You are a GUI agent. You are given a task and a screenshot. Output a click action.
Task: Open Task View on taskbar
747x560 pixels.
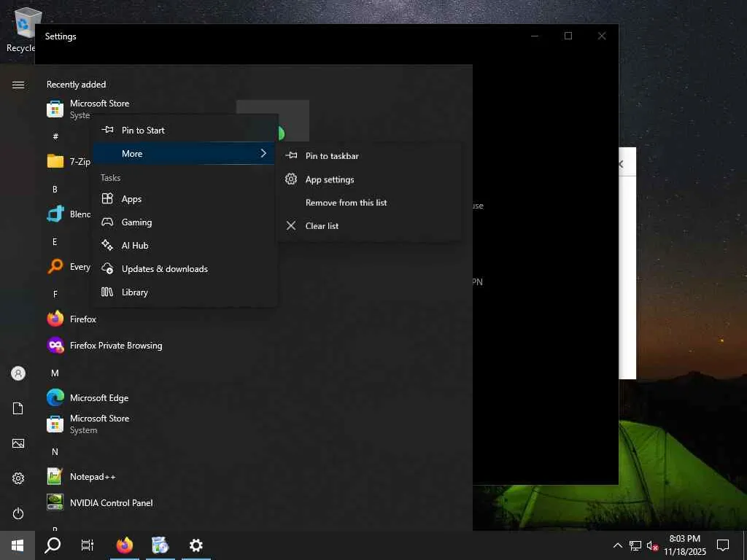coord(88,545)
